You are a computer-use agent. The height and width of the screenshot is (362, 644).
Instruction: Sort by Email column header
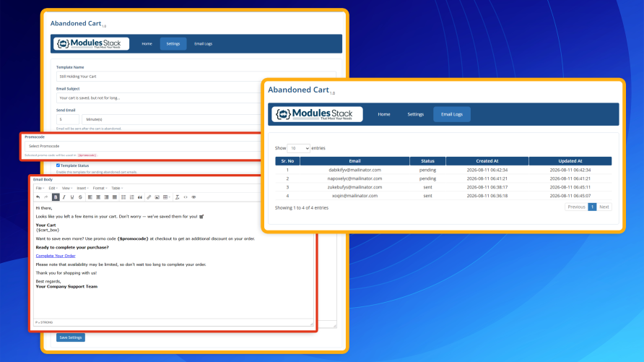click(x=355, y=161)
